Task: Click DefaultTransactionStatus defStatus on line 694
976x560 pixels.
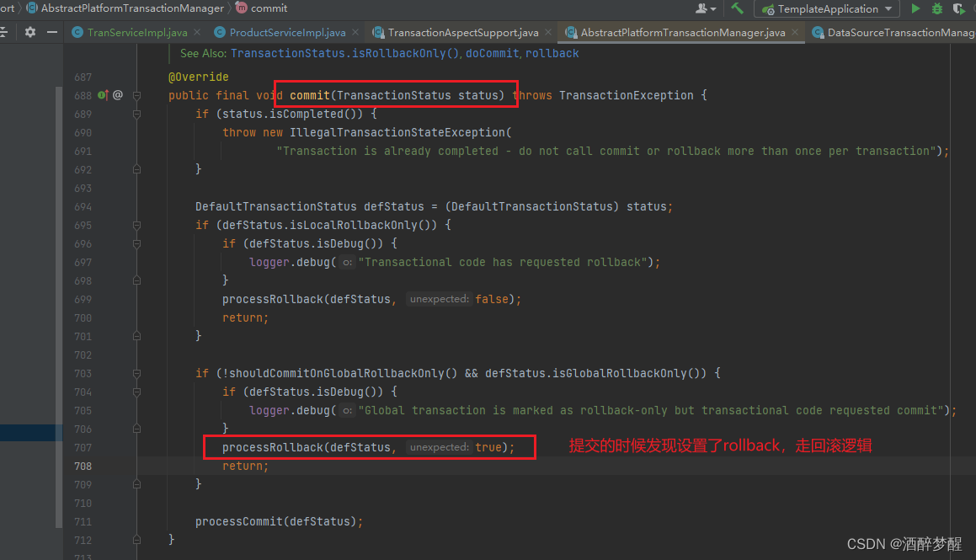Action: 309,206
